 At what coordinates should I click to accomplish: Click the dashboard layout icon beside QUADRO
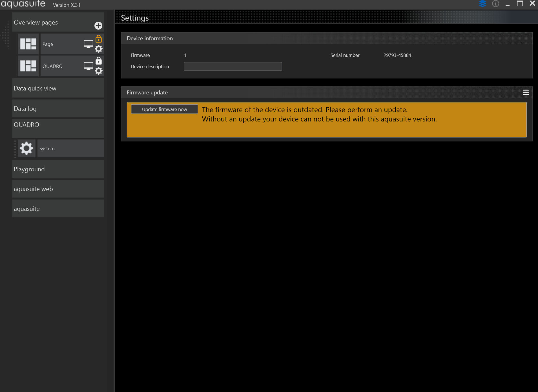(28, 66)
